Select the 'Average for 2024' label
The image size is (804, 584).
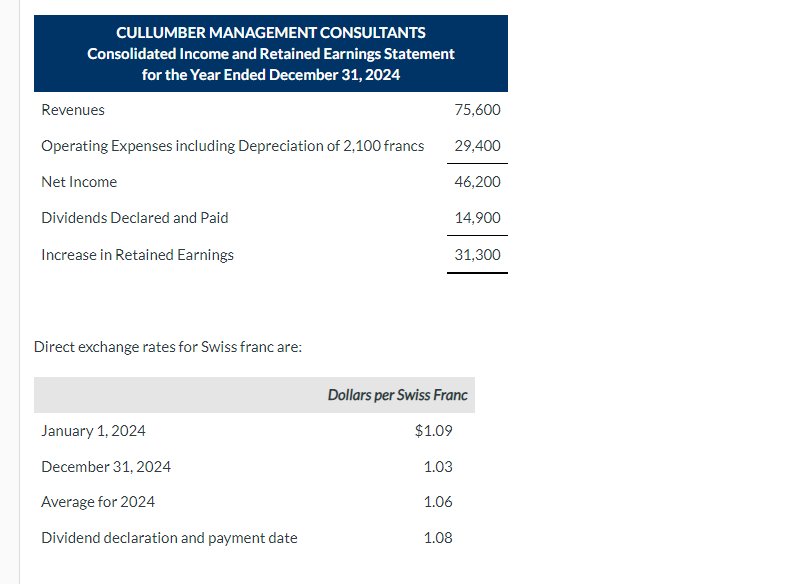coord(98,502)
